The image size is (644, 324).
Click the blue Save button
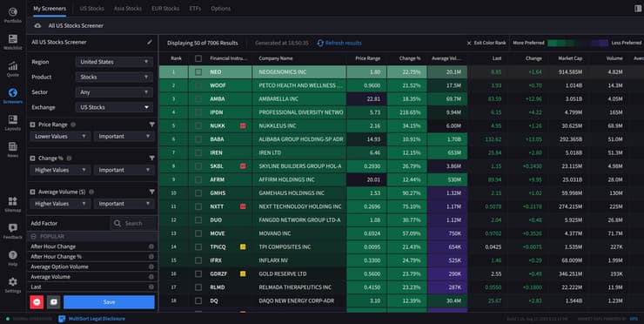click(x=109, y=302)
